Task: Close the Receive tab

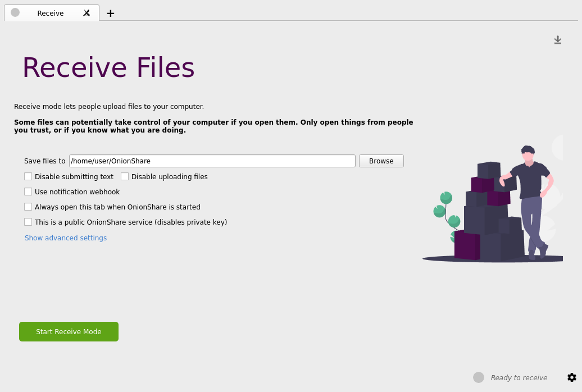Action: click(x=87, y=13)
